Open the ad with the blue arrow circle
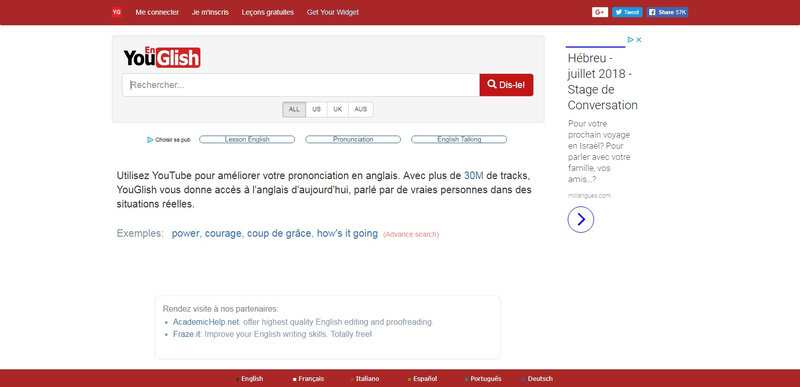 pyautogui.click(x=581, y=220)
